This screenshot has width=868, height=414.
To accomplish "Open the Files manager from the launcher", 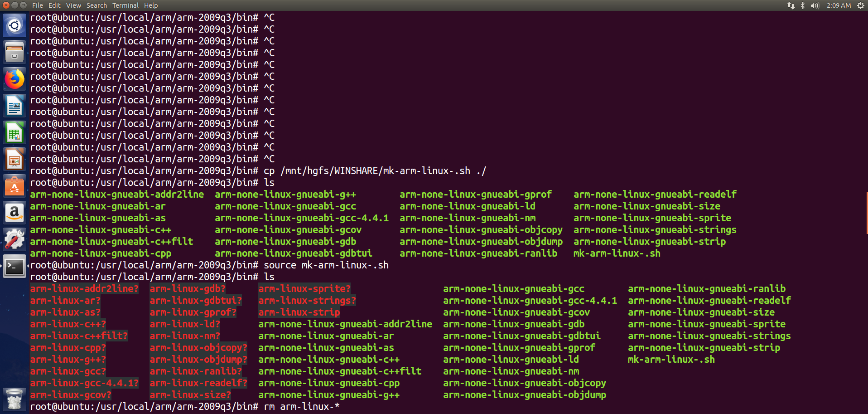I will (14, 52).
